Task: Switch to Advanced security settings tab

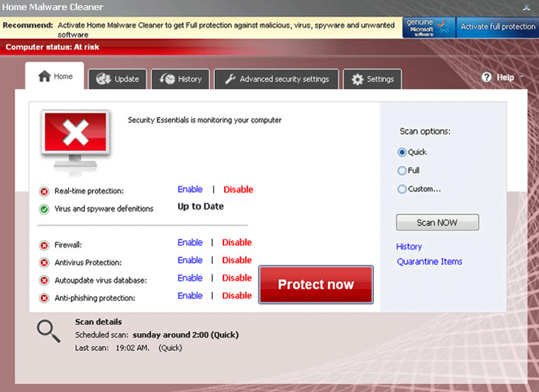Action: [x=277, y=79]
